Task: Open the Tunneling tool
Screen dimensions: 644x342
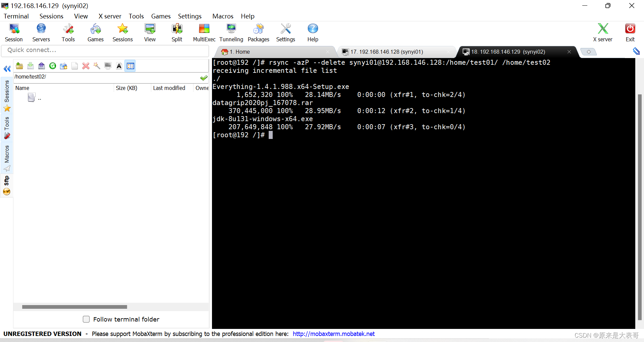Action: [x=231, y=33]
